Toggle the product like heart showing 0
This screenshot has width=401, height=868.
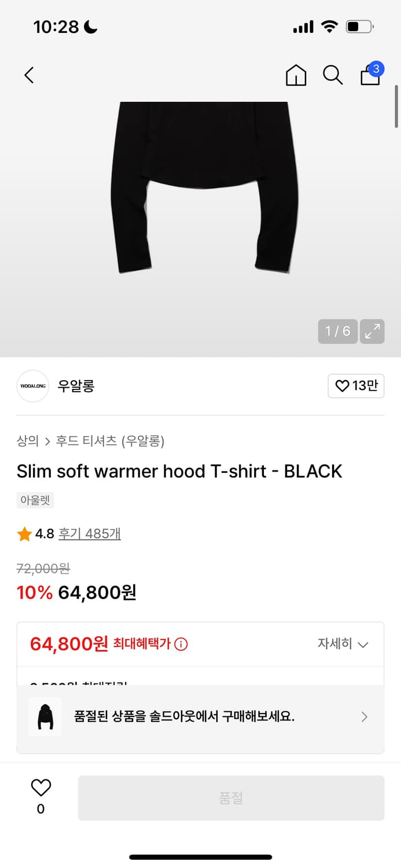[x=40, y=792]
